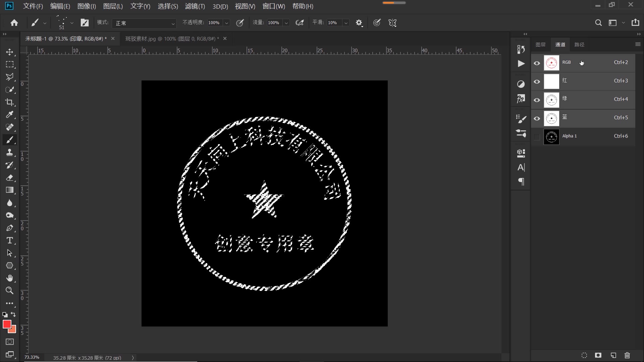The height and width of the screenshot is (362, 644).
Task: Switch to the 斑驳素材.jpg document tab
Action: coord(169,39)
